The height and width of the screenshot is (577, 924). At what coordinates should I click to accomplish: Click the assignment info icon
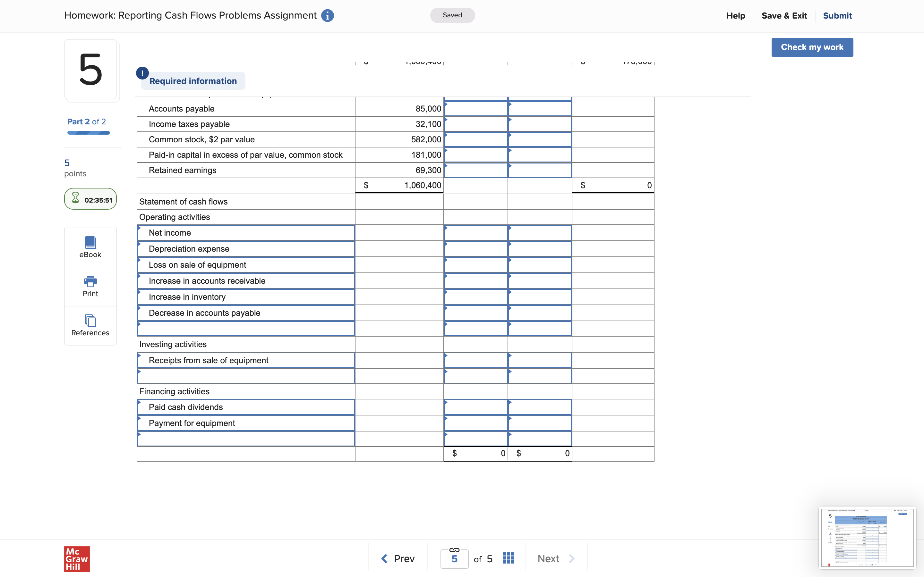pyautogui.click(x=327, y=16)
